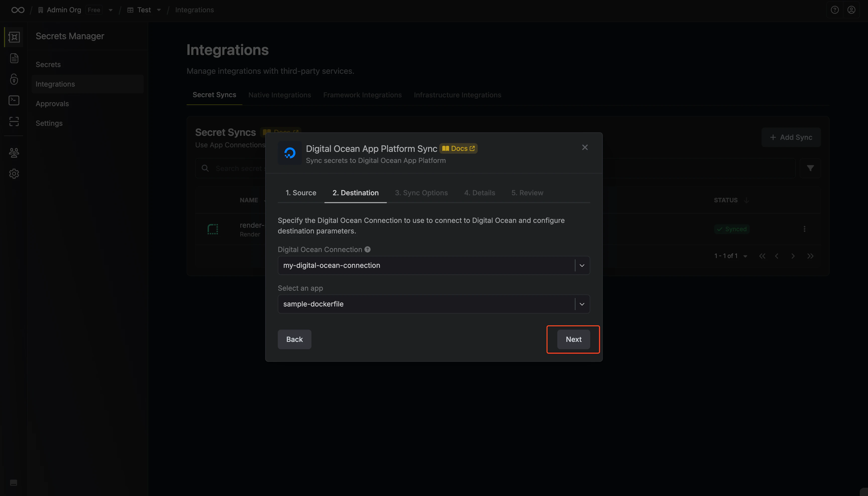Open Approvals in the sidebar menu
The width and height of the screenshot is (868, 496).
tap(88, 104)
